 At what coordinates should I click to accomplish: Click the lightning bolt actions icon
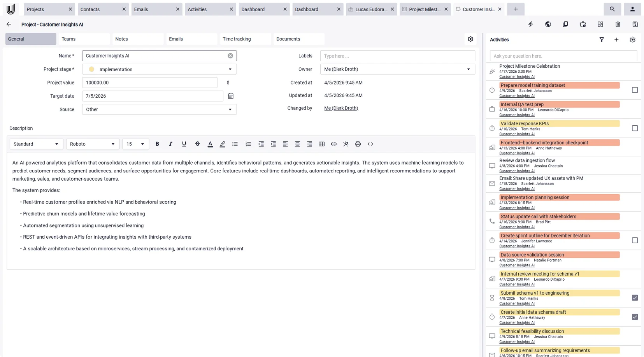click(530, 24)
